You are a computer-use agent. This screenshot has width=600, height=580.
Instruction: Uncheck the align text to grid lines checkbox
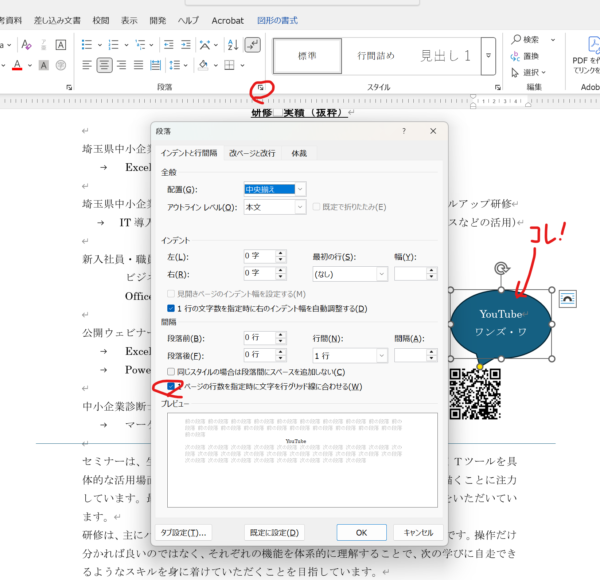pos(172,386)
